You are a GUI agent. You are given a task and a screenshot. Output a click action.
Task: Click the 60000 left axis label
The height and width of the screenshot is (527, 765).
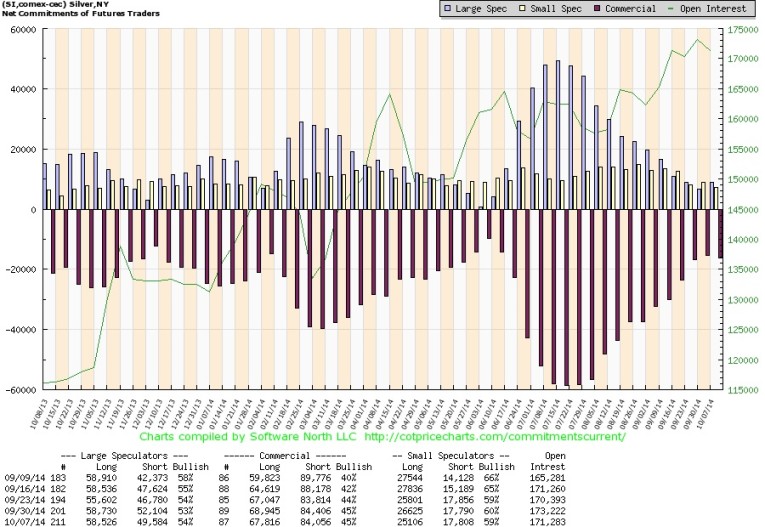point(20,29)
